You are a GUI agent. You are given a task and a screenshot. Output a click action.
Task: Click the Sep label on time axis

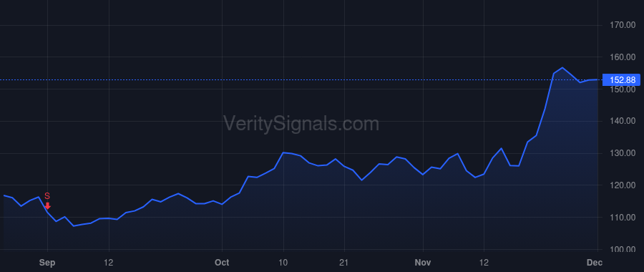coord(47,263)
